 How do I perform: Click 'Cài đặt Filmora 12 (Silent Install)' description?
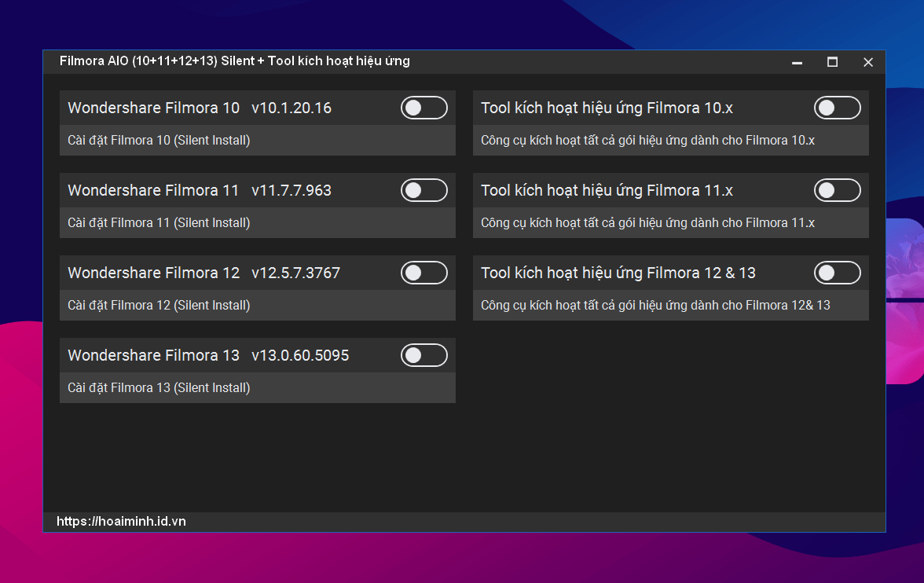click(159, 306)
